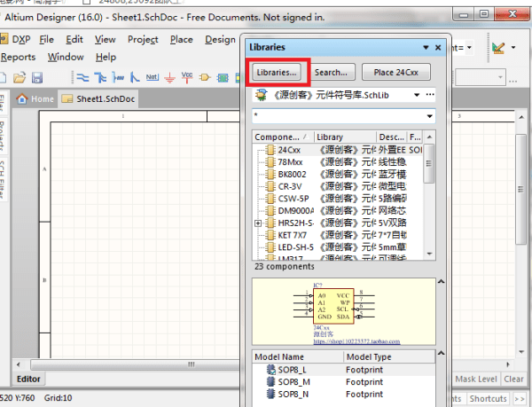Open the component filter dropdown arrow
This screenshot has height=407, width=532.
(429, 116)
